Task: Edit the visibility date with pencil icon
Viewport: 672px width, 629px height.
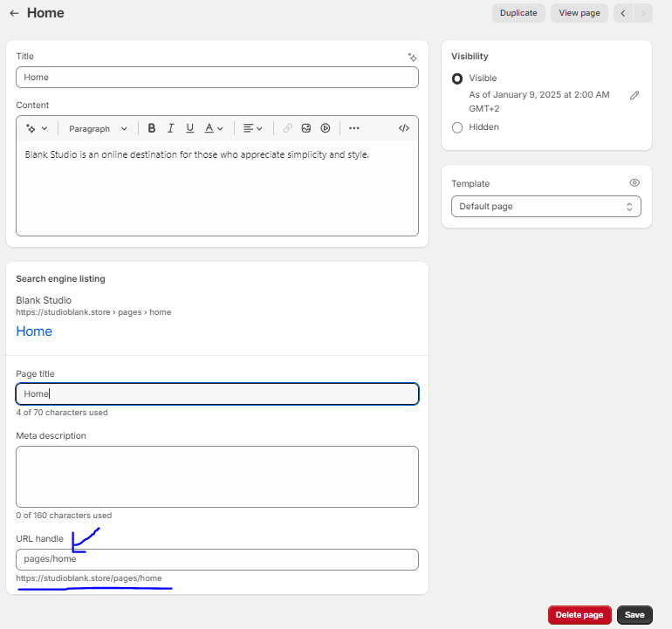Action: click(x=634, y=95)
